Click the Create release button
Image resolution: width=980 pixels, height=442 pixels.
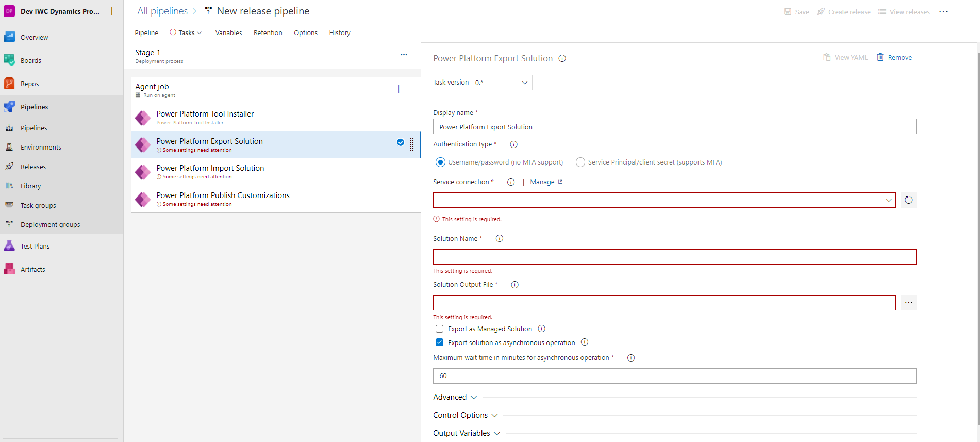pos(844,12)
